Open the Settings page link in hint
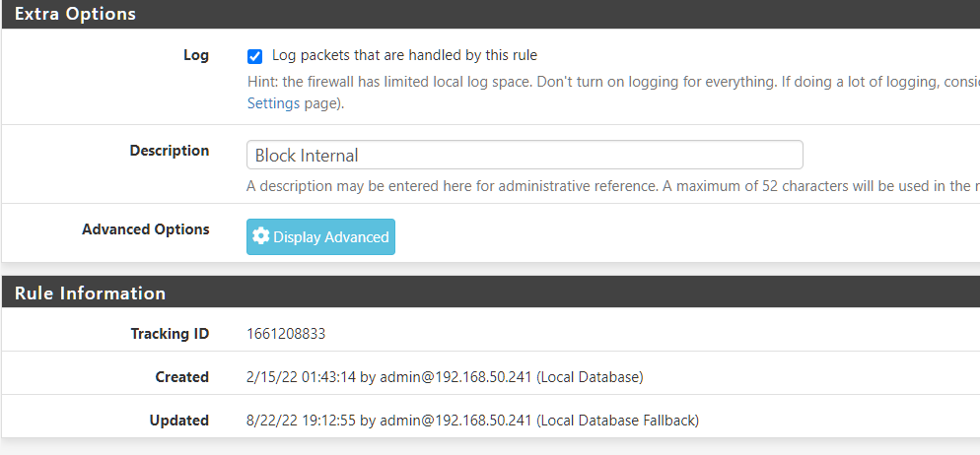The image size is (980, 455). [273, 103]
